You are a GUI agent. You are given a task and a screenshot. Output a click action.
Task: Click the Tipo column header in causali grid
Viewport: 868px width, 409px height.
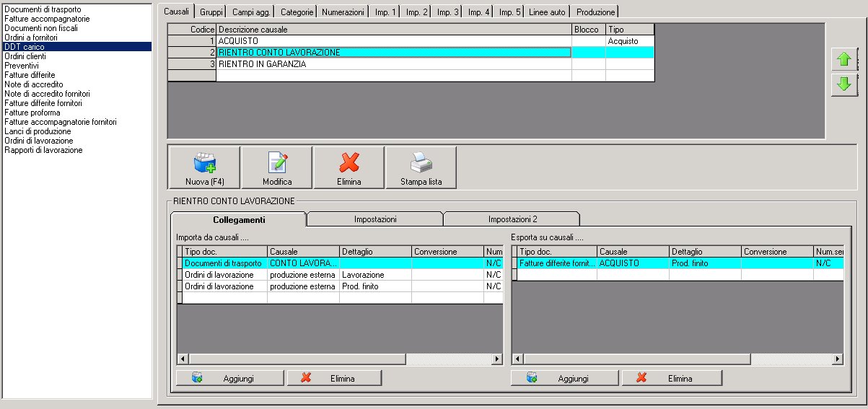pyautogui.click(x=630, y=30)
